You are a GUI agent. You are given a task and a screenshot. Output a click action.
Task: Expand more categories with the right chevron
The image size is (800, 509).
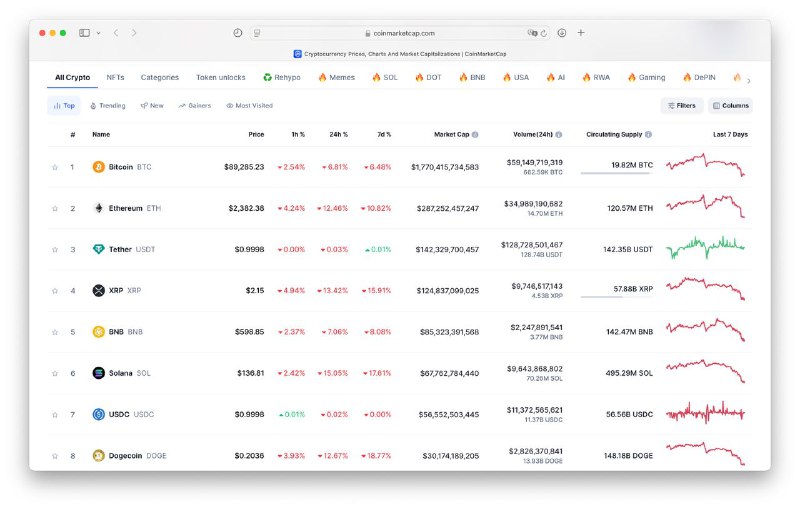pyautogui.click(x=748, y=79)
